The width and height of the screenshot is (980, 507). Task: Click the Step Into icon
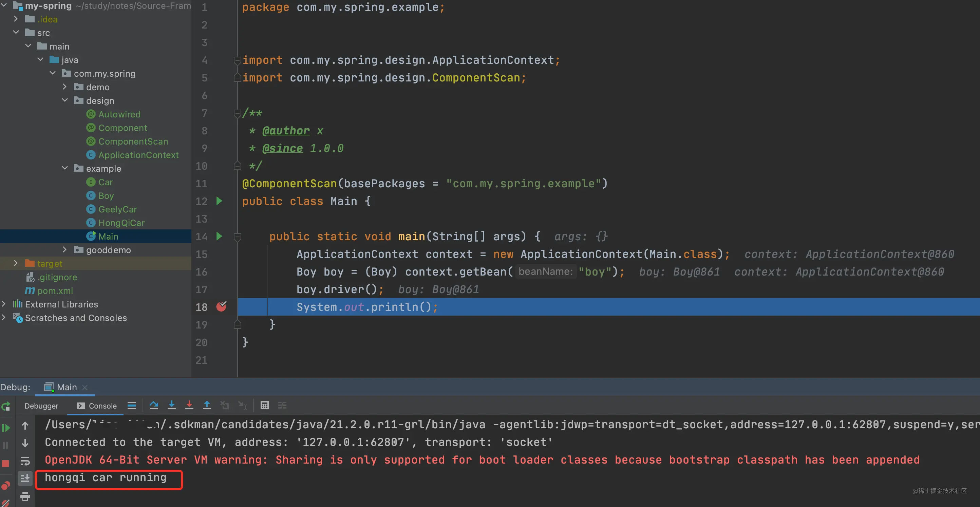coord(172,406)
